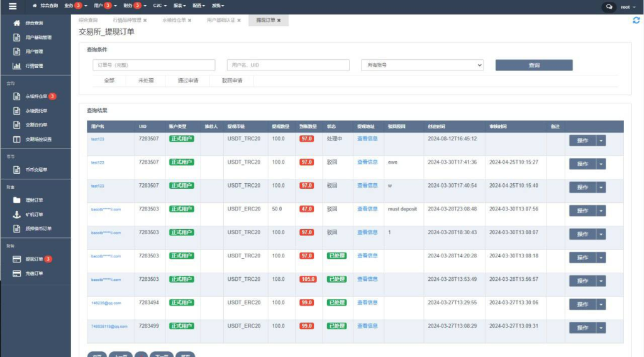This screenshot has width=644, height=357.
Task: Expand the 报表 top menu dropdown
Action: pyautogui.click(x=179, y=6)
